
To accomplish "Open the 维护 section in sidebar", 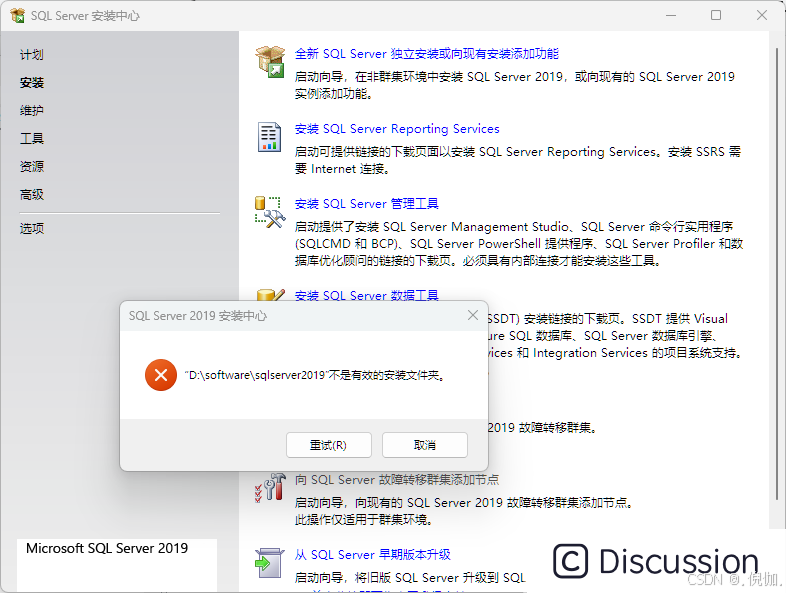I will click(x=32, y=110).
